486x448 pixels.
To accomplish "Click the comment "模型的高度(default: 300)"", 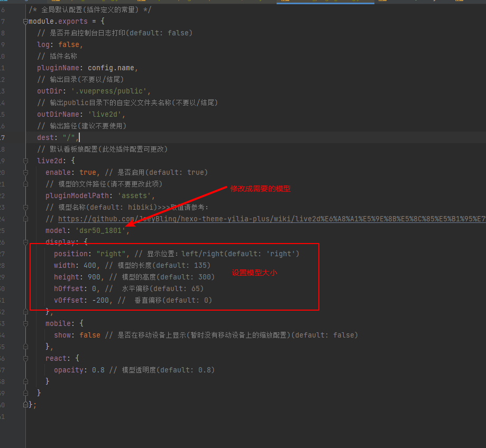I will pos(168,277).
